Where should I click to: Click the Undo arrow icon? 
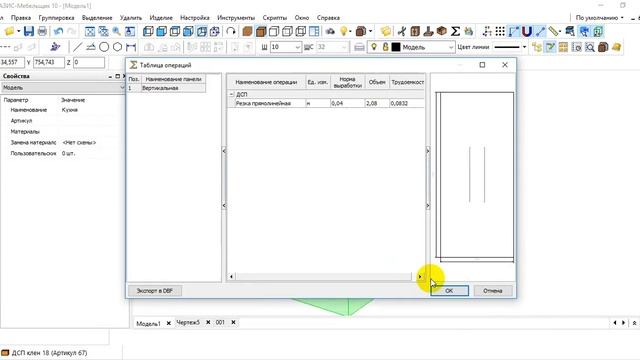tap(58, 31)
